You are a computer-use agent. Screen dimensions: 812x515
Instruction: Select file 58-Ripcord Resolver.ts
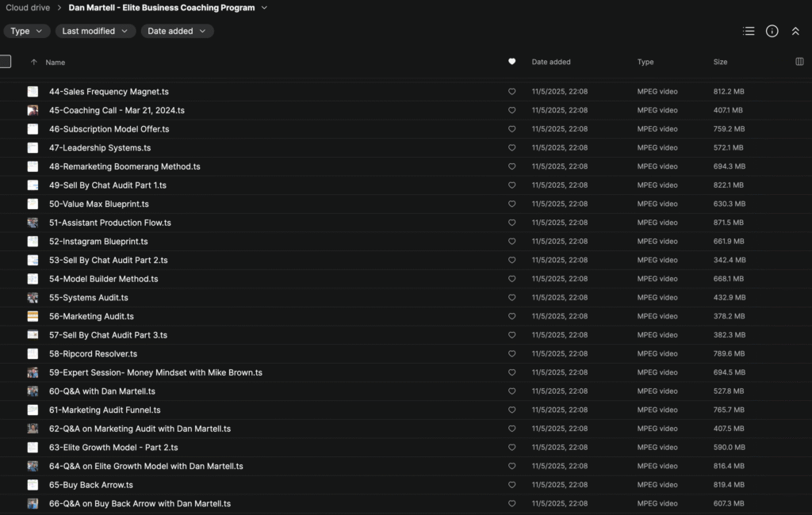93,354
